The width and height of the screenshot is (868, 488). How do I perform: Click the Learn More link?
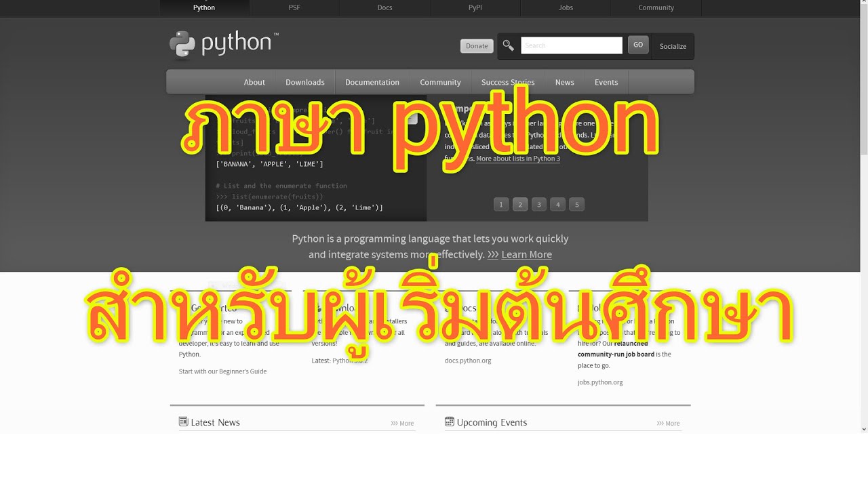(x=526, y=254)
